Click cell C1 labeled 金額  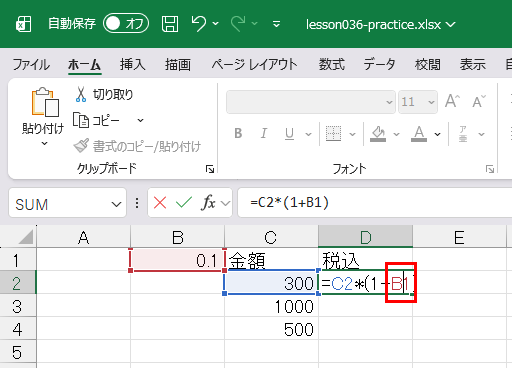point(271,260)
